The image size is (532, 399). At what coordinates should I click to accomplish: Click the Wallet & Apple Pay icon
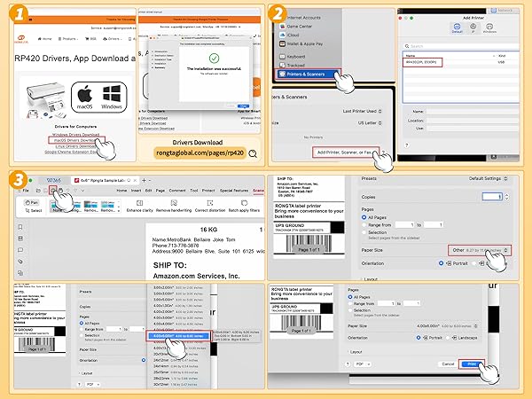pyautogui.click(x=282, y=43)
